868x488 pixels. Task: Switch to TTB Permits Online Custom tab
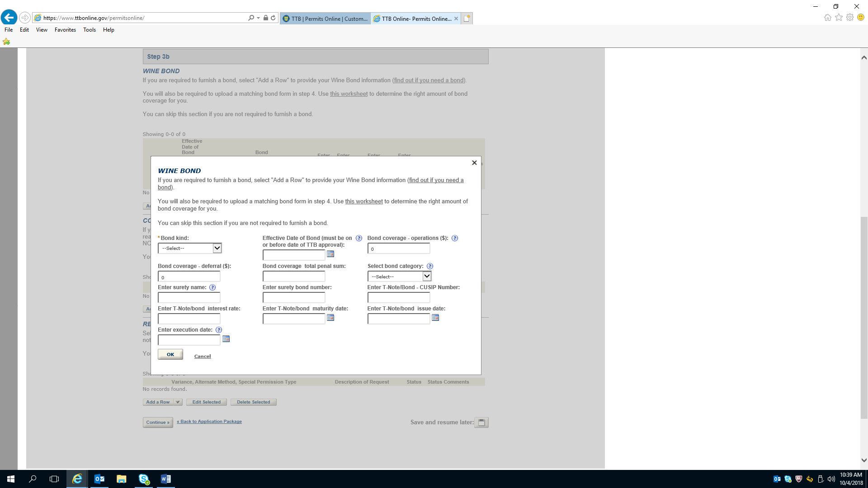325,19
